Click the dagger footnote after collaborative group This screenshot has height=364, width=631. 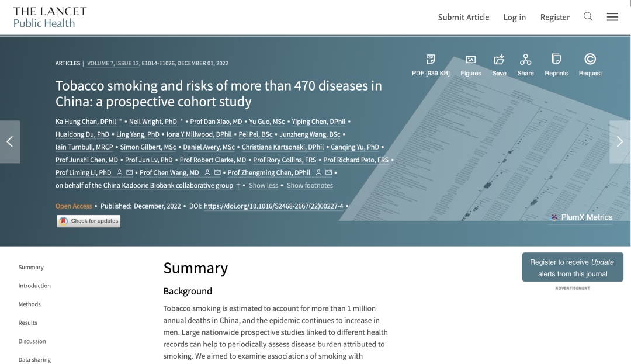pos(238,185)
